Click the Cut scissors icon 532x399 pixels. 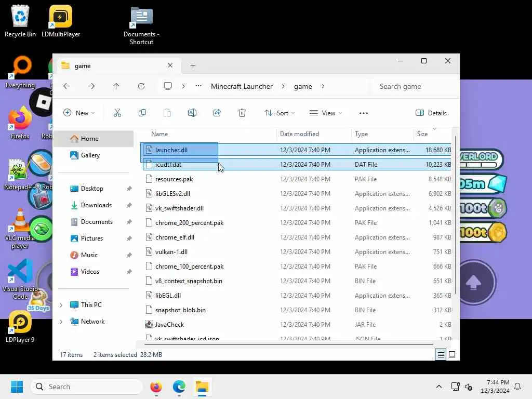click(x=117, y=113)
